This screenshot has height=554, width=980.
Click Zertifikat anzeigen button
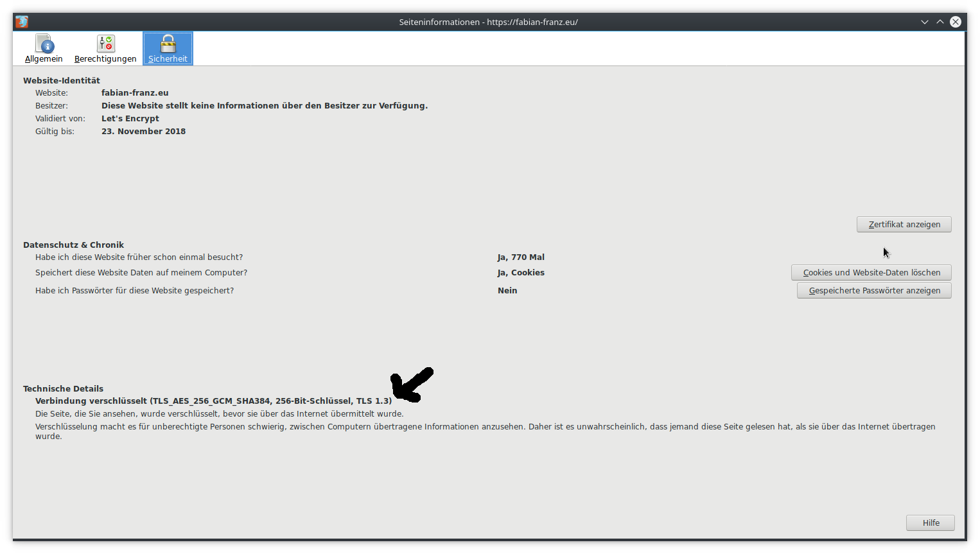(x=904, y=224)
